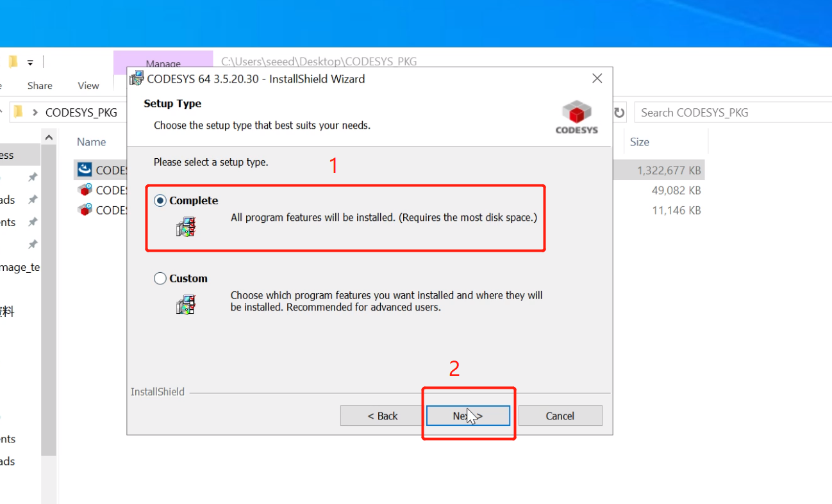The width and height of the screenshot is (832, 504).
Task: Click the refresh button beside the address bar
Action: pyautogui.click(x=619, y=113)
